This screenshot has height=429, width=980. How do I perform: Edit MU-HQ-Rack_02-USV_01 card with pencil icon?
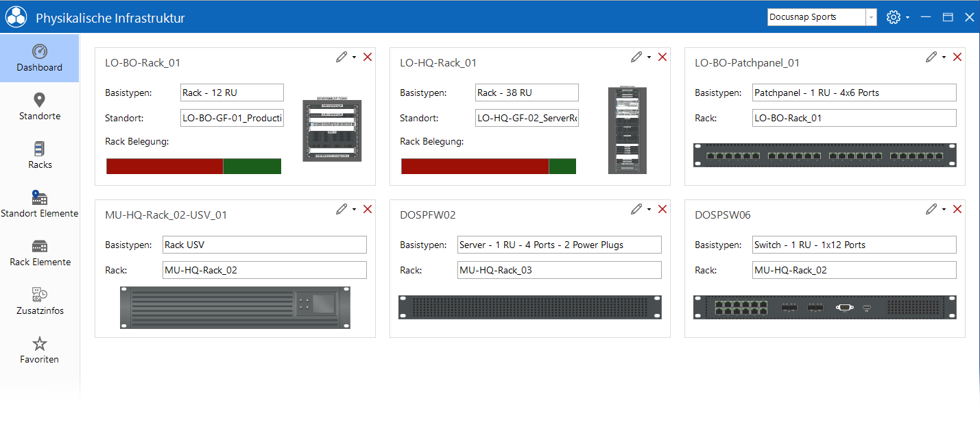pyautogui.click(x=342, y=209)
